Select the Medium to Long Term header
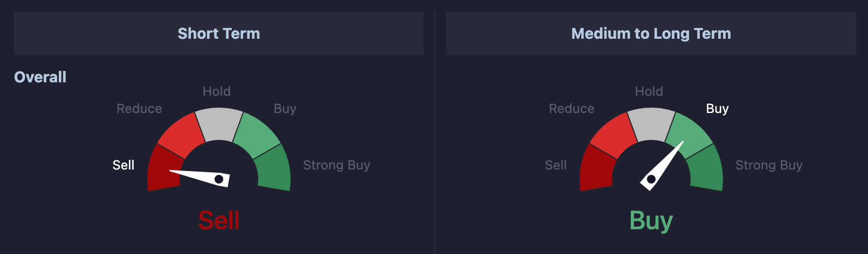The height and width of the screenshot is (254, 868). (x=651, y=33)
